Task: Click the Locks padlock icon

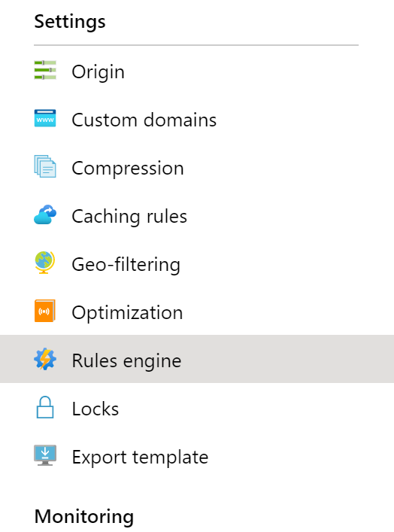Action: [45, 407]
